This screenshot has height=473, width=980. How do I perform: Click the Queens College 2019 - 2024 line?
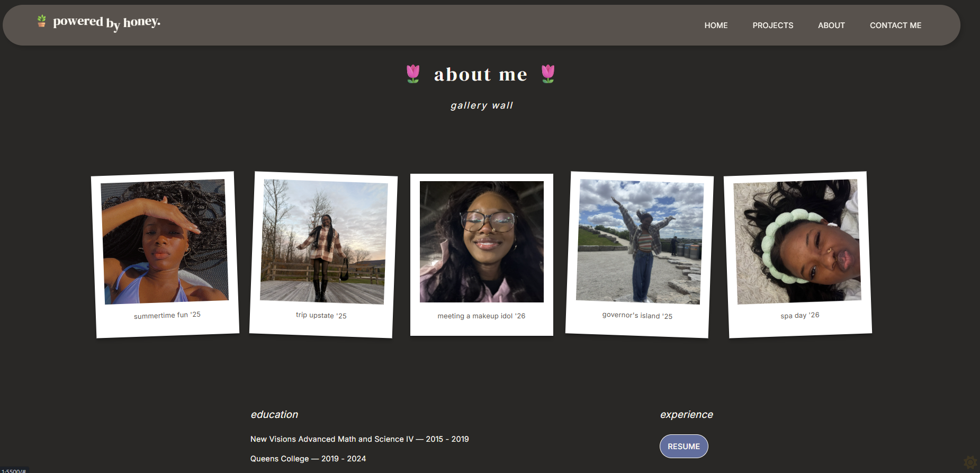[x=308, y=459]
